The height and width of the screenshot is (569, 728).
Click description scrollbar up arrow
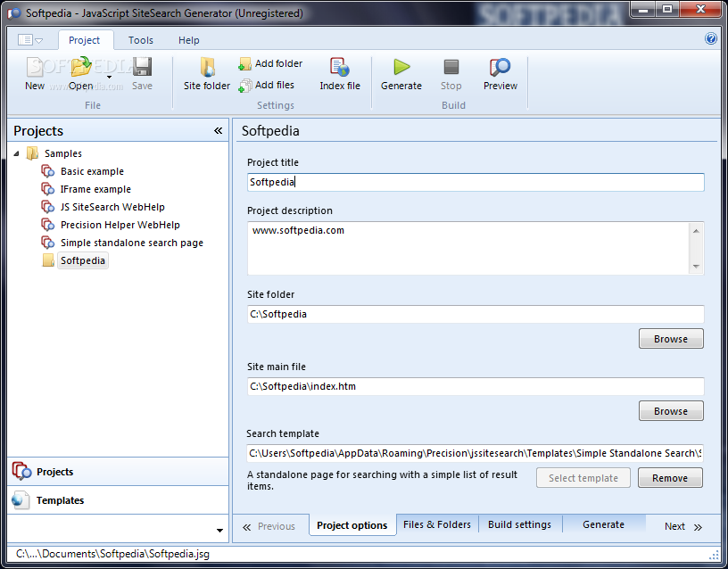click(x=696, y=231)
